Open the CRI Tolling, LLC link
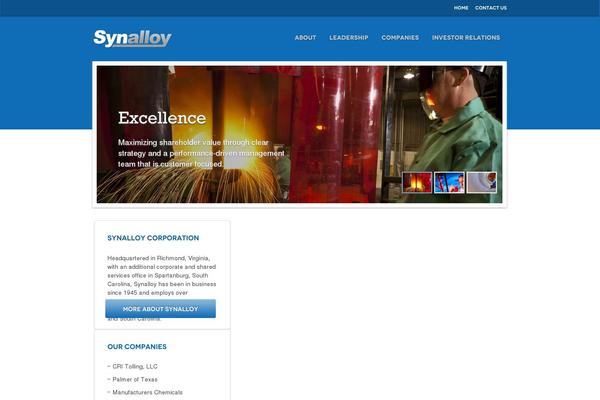Image resolution: width=600 pixels, height=400 pixels. (x=135, y=366)
